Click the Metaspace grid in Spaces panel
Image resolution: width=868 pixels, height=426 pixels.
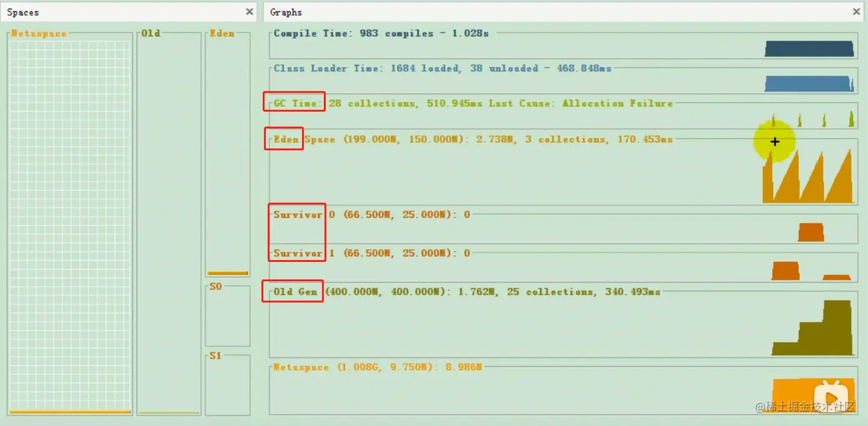pos(70,225)
